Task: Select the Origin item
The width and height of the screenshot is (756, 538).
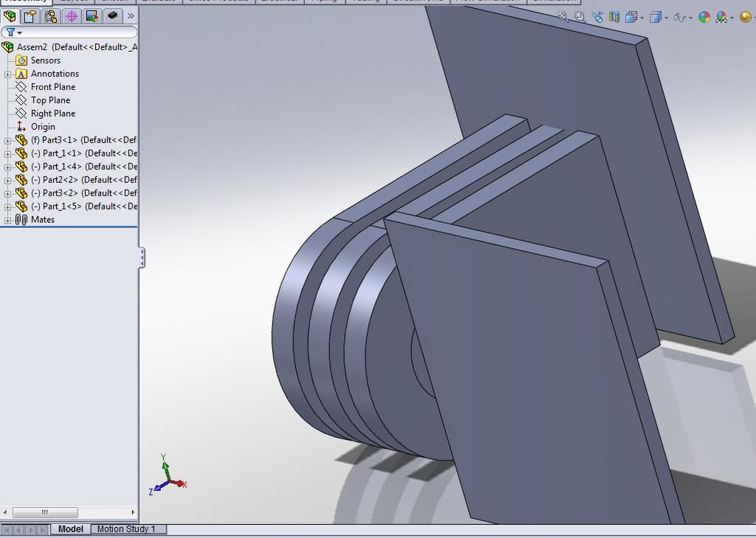Action: (43, 127)
